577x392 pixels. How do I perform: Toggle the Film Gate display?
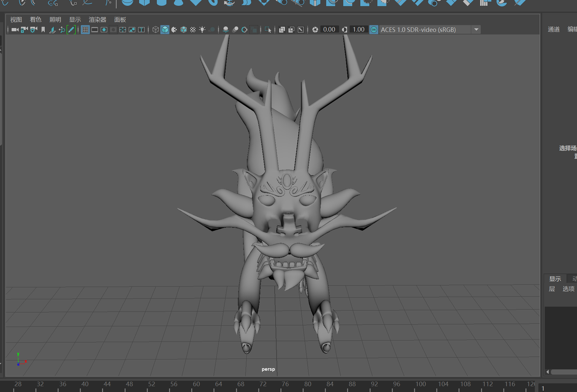tap(95, 30)
